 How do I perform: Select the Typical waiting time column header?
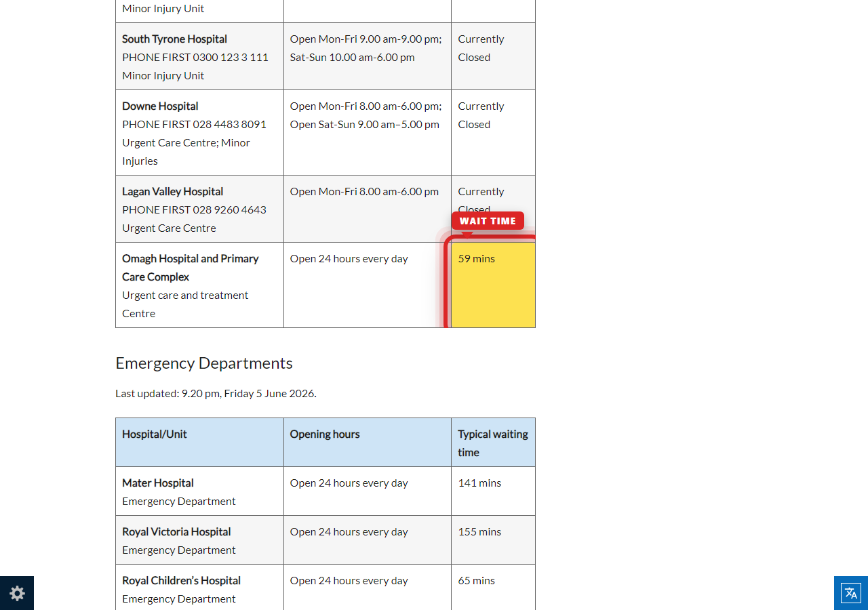493,443
